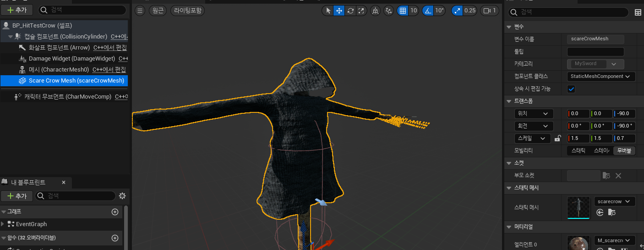Switch to 내 블루프린트 tab
Viewport: 644px width, 250px height.
coord(28,182)
